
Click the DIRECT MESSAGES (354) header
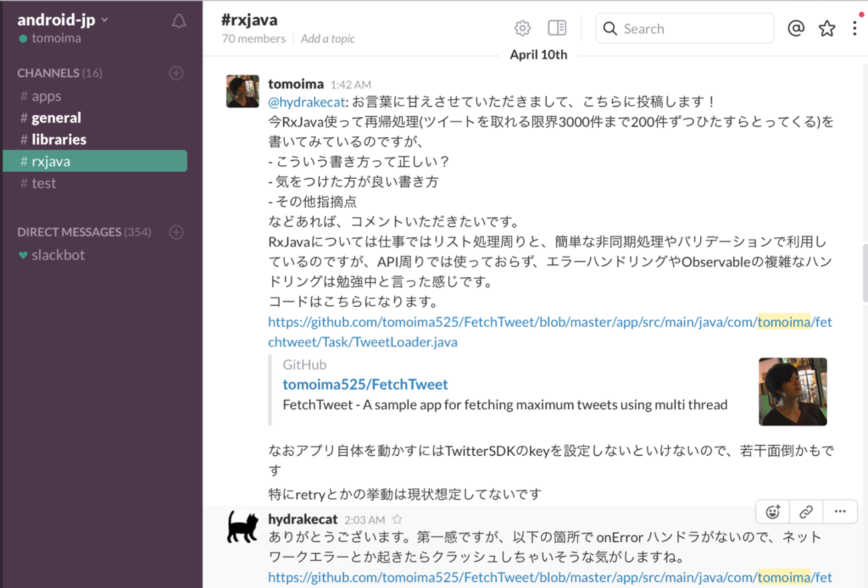click(84, 232)
